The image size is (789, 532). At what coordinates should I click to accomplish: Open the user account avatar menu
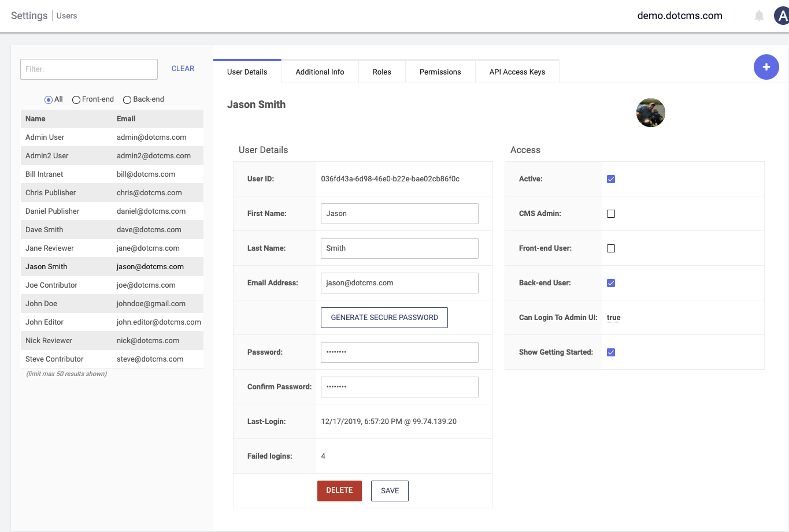click(x=781, y=16)
